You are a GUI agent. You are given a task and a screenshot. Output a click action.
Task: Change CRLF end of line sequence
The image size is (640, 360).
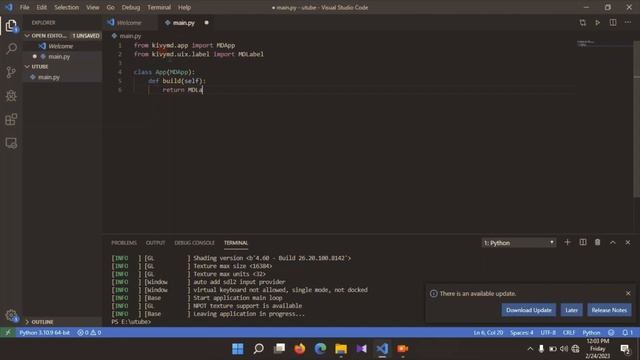(x=569, y=333)
